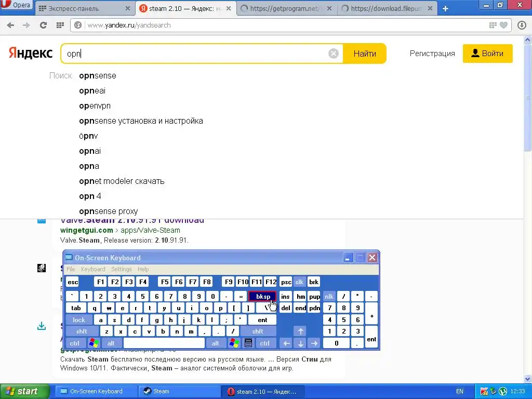Click the spacebar on On-Screen Keyboard

point(164,343)
